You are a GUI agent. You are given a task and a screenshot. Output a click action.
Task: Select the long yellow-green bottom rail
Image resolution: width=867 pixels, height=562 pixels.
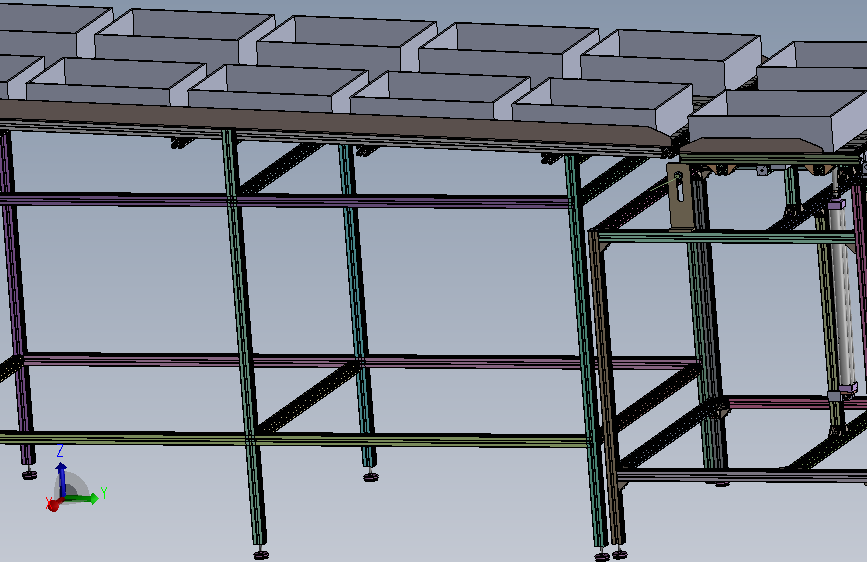(x=293, y=440)
